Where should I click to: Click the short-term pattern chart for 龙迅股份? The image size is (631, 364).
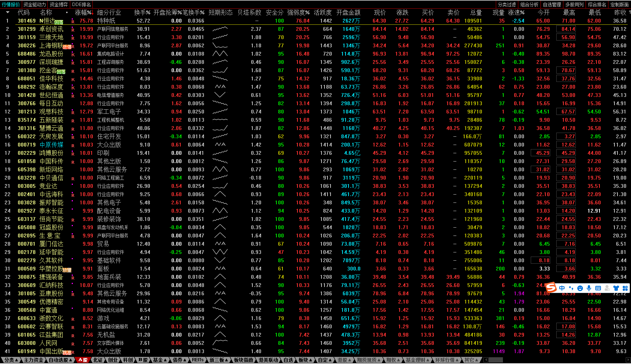220,54
